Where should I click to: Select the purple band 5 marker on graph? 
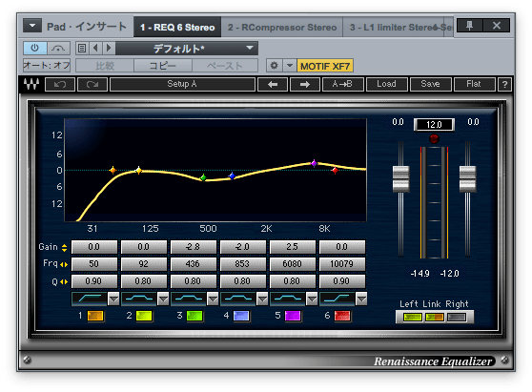[315, 164]
